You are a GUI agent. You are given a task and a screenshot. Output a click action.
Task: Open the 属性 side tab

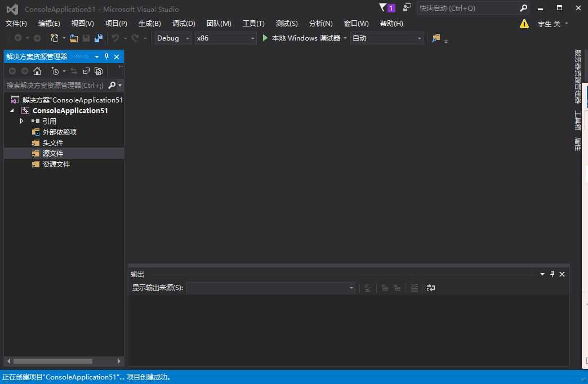pos(578,144)
